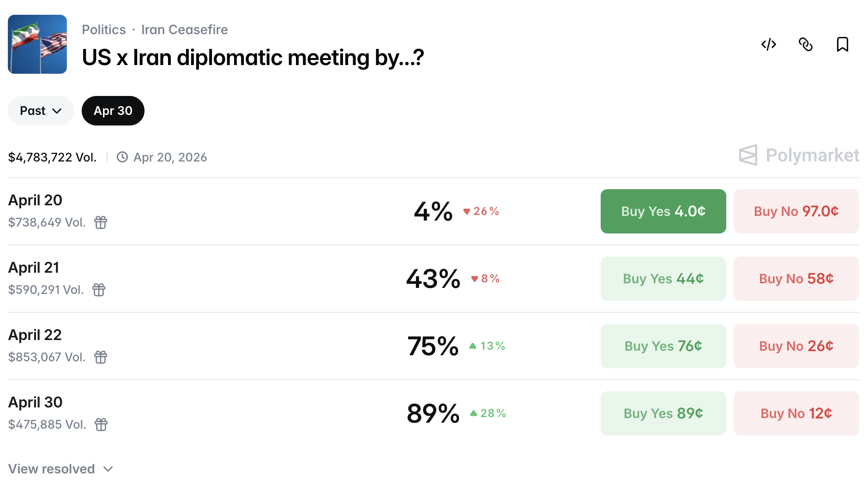Open the gift icon for April 21
Viewport: 868px width, 490px height.
pos(98,290)
